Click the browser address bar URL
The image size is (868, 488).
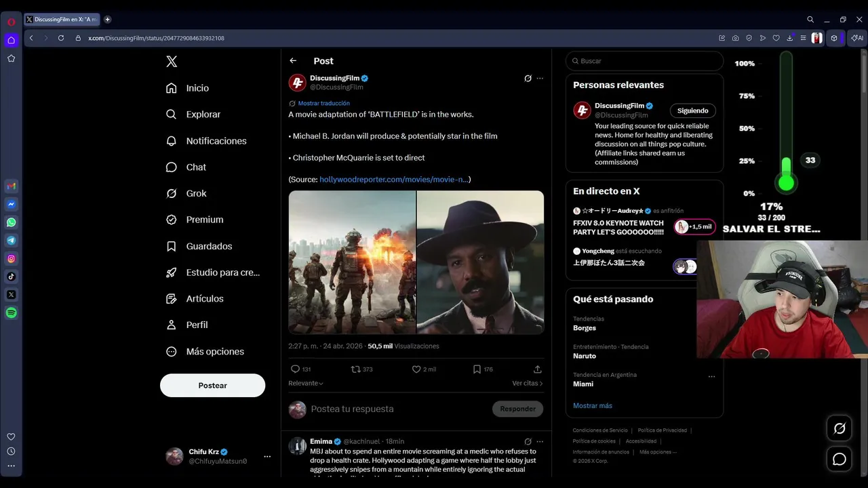coord(156,39)
